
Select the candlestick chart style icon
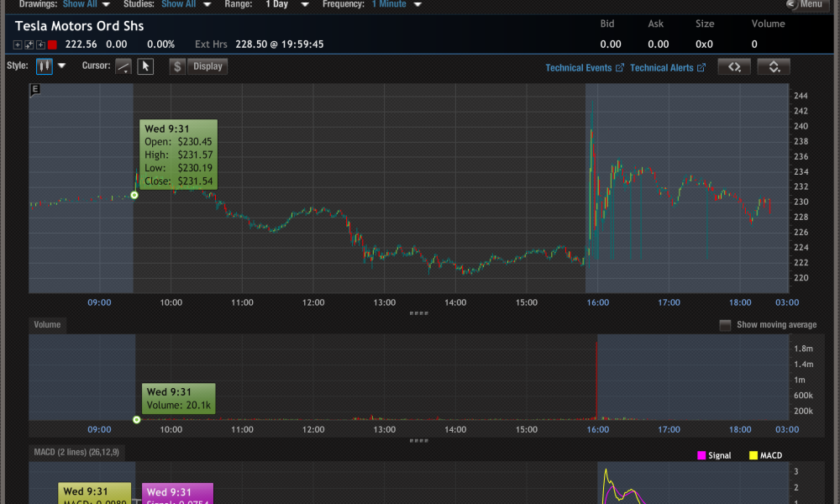coord(45,66)
